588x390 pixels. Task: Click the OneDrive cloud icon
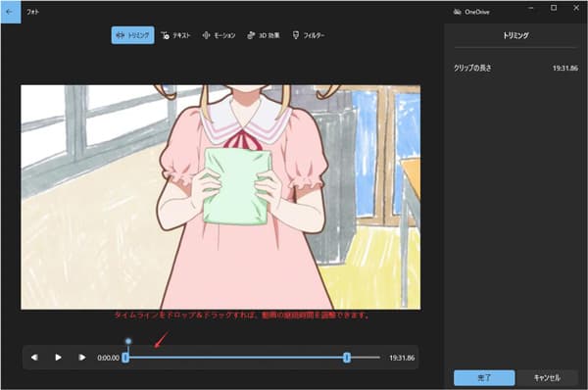click(457, 12)
